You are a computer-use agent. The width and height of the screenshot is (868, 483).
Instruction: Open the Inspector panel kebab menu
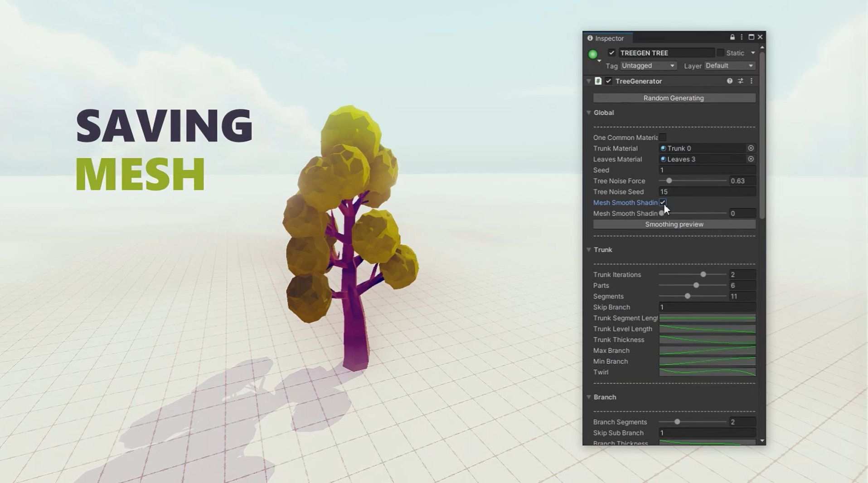[742, 37]
